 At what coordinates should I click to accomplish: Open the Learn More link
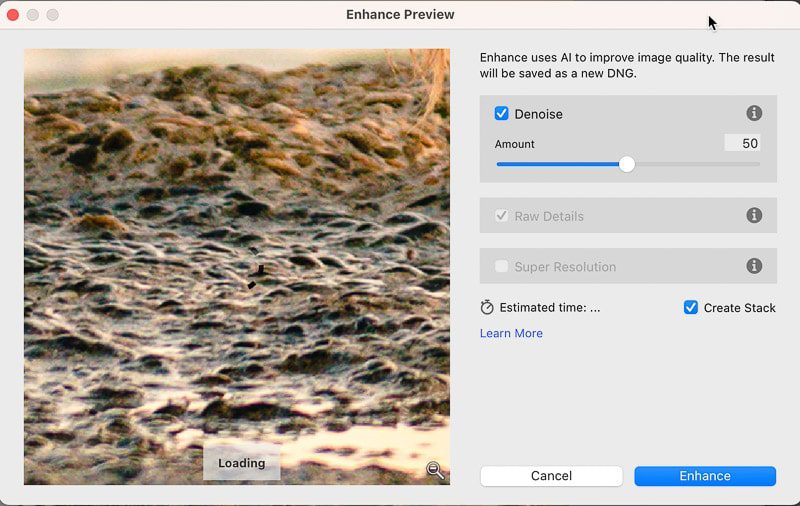pos(511,333)
